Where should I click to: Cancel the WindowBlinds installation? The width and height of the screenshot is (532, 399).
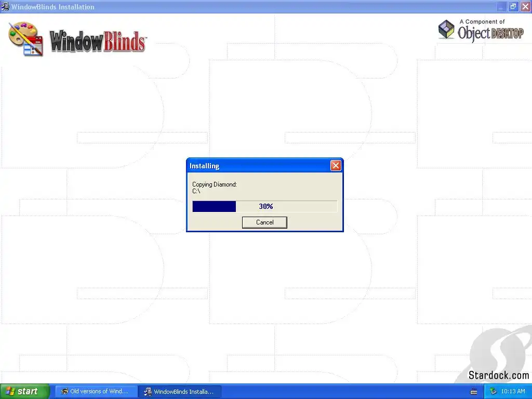pyautogui.click(x=264, y=222)
